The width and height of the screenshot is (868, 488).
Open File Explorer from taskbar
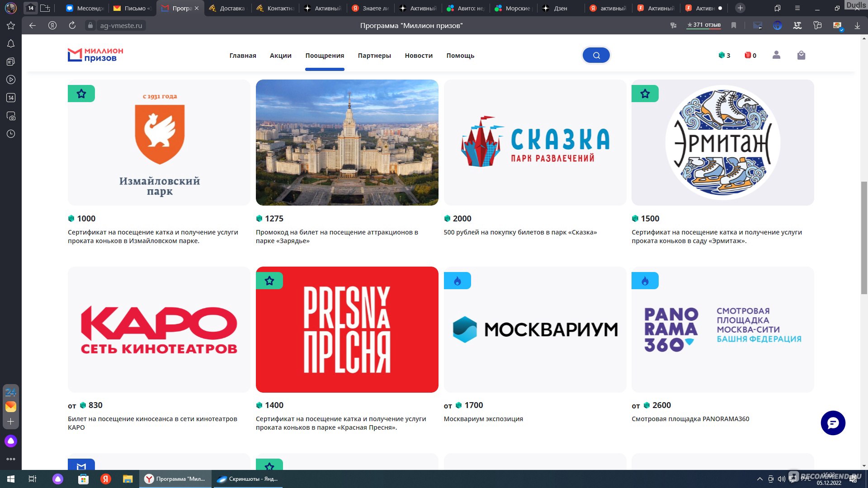(x=128, y=479)
